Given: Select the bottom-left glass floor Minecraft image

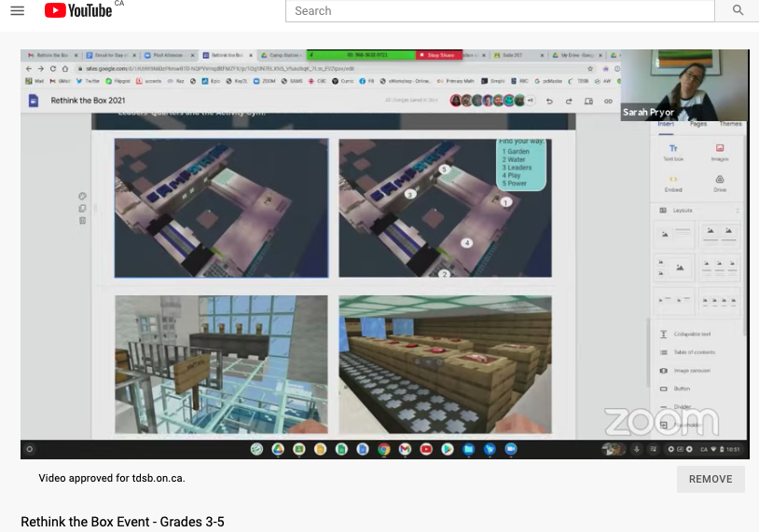Looking at the screenshot, I should 221,364.
